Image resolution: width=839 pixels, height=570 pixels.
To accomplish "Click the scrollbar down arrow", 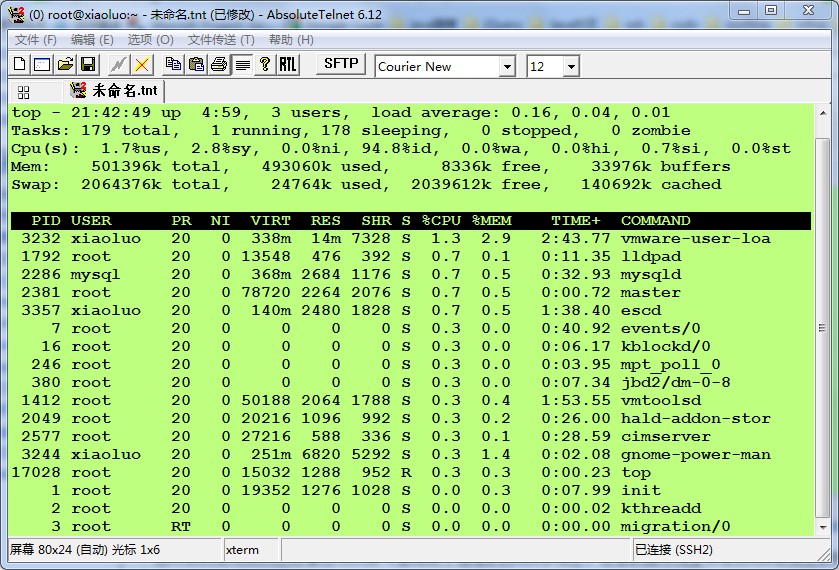I will point(822,528).
